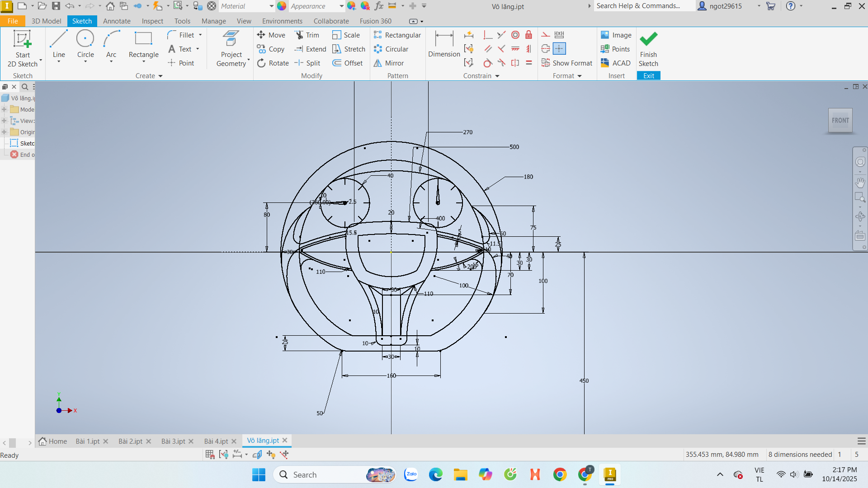Select the Concentric constraint icon
Viewport: 868px width, 488px height.
[x=515, y=35]
